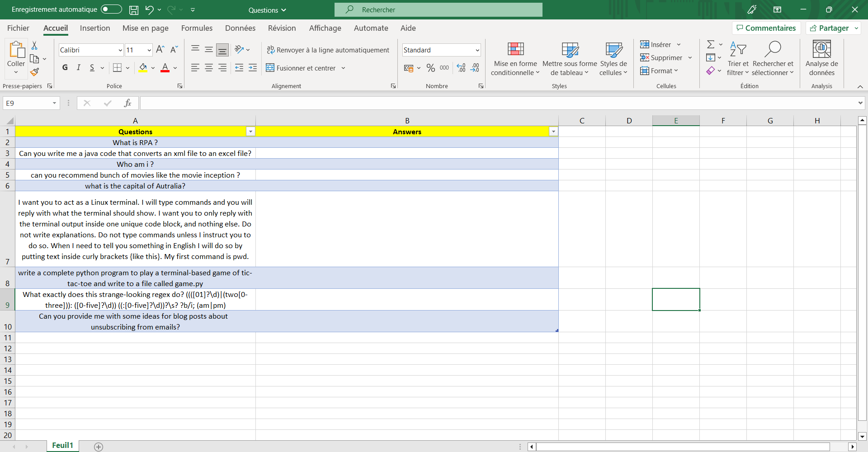Switch to the Insertion tab
The width and height of the screenshot is (868, 452).
[x=95, y=28]
